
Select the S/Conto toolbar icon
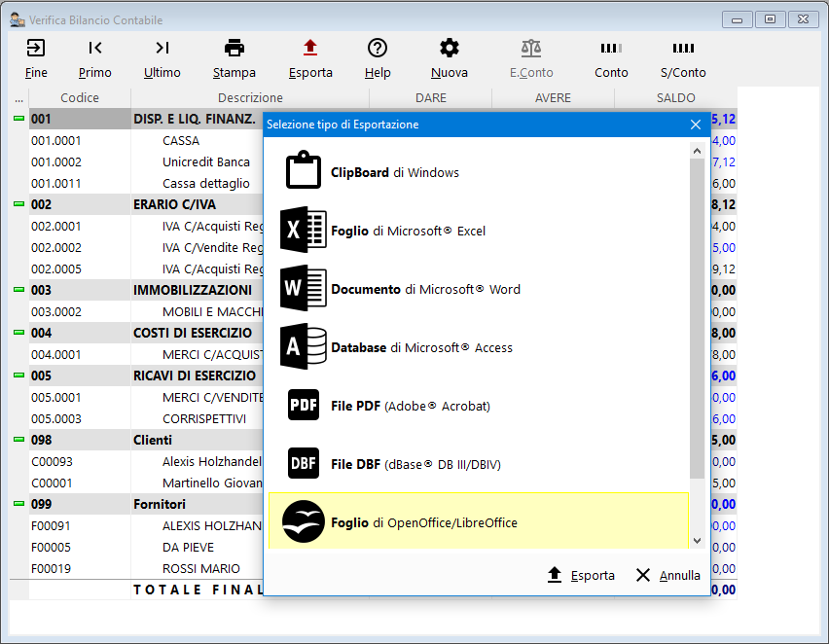click(683, 48)
